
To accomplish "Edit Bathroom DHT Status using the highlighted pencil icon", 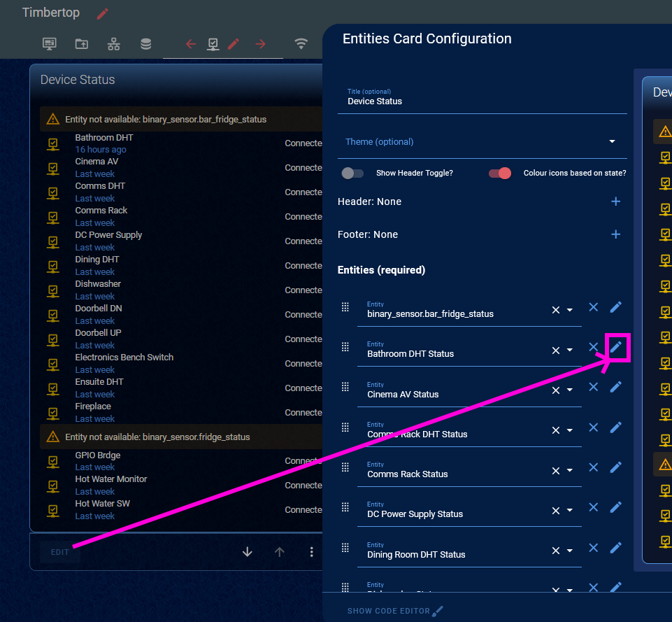I will (x=615, y=346).
